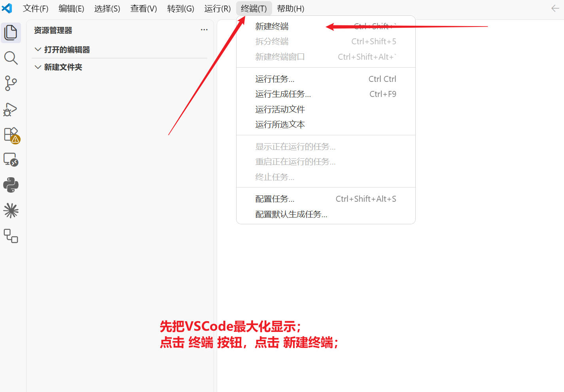Open the Source Control icon
This screenshot has width=564, height=392.
(x=11, y=83)
